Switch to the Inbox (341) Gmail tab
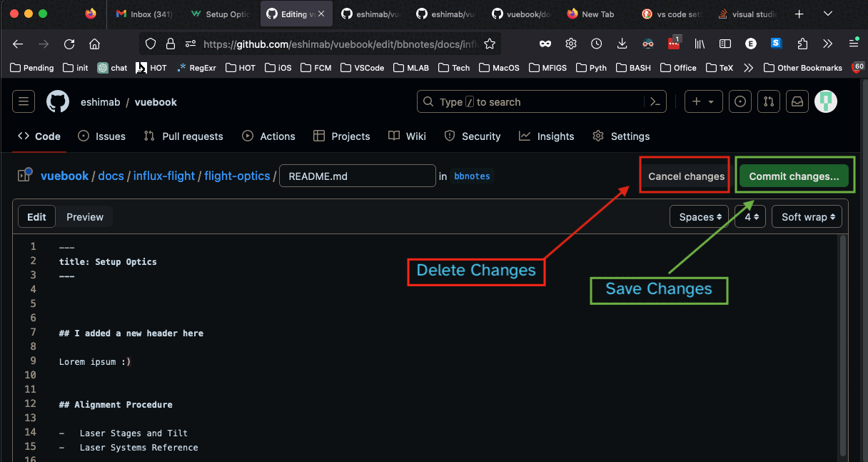Image resolution: width=868 pixels, height=462 pixels. click(144, 14)
